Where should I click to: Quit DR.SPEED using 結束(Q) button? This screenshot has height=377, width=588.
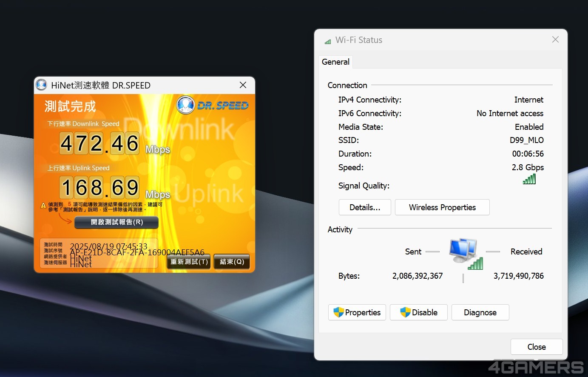point(232,262)
